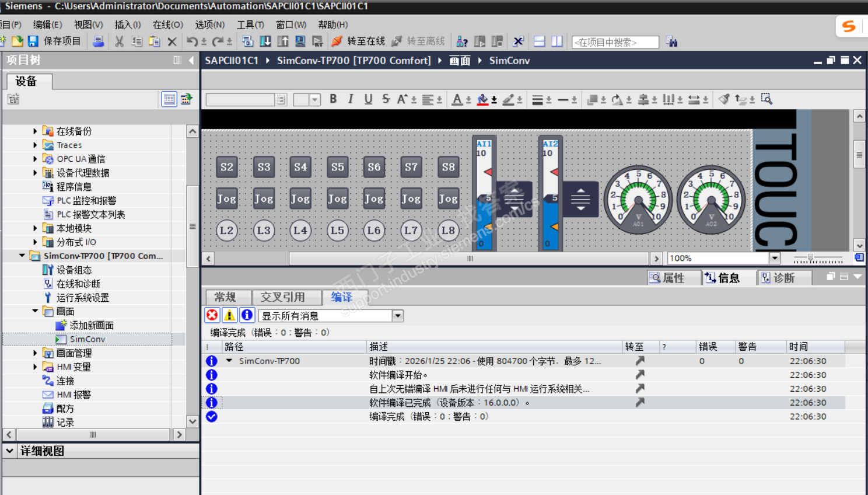Toggle error messages filter button
The image size is (868, 495).
coord(212,315)
